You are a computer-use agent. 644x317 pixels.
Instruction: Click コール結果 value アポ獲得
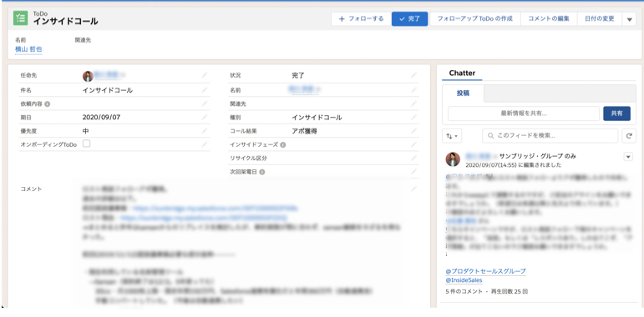pos(304,131)
